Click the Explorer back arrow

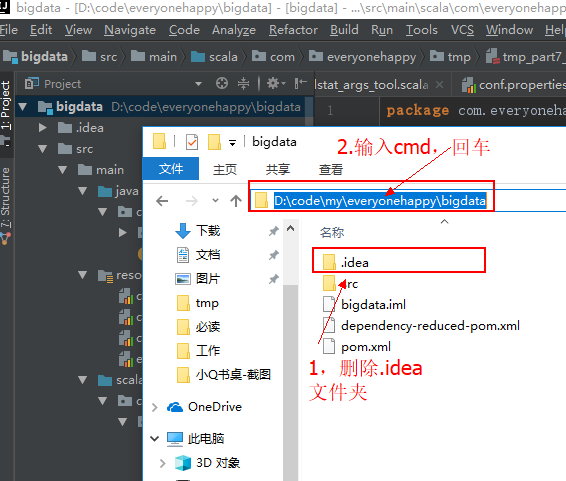(162, 201)
